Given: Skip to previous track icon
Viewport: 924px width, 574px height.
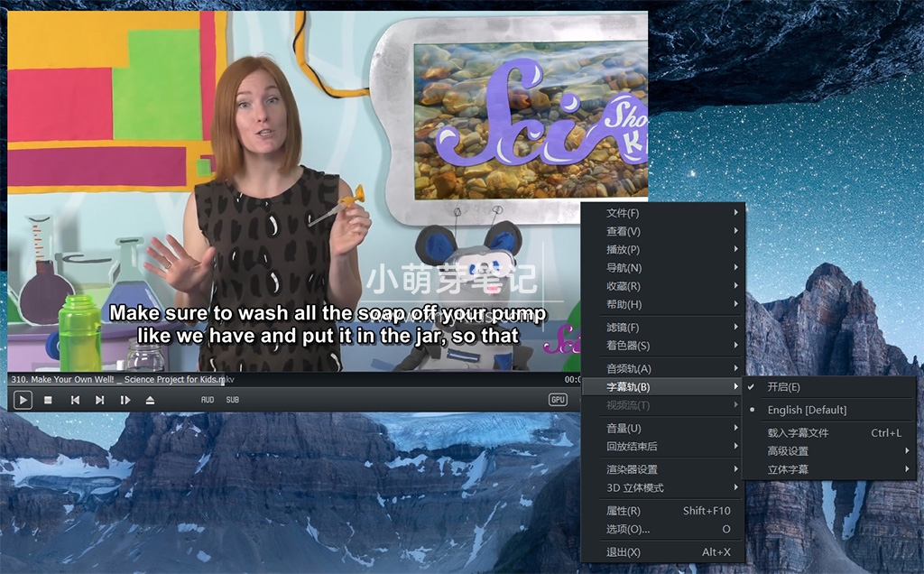Looking at the screenshot, I should click(75, 400).
